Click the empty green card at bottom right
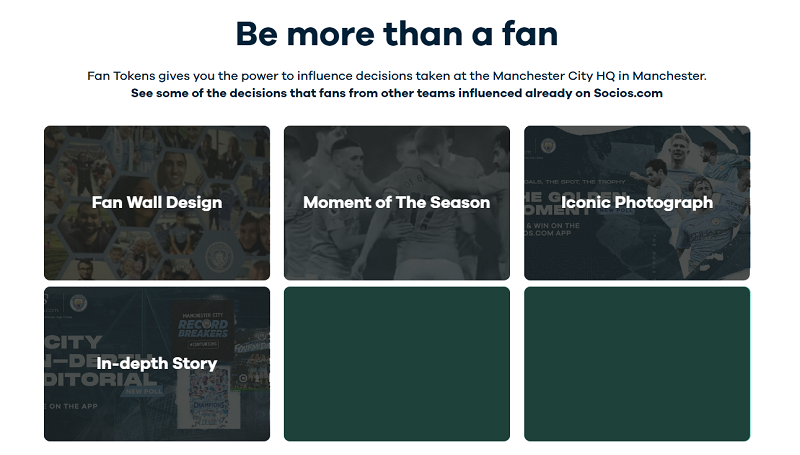Image resolution: width=800 pixels, height=455 pixels. [637, 364]
